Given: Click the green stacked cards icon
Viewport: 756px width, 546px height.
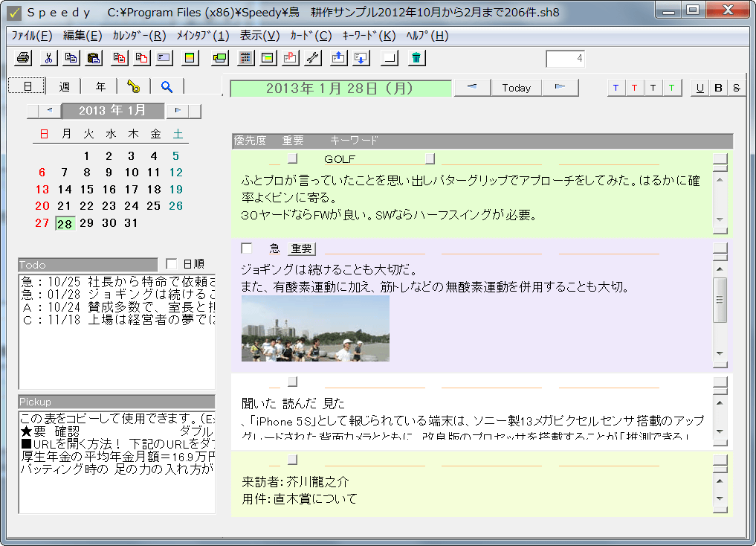Looking at the screenshot, I should tap(220, 58).
